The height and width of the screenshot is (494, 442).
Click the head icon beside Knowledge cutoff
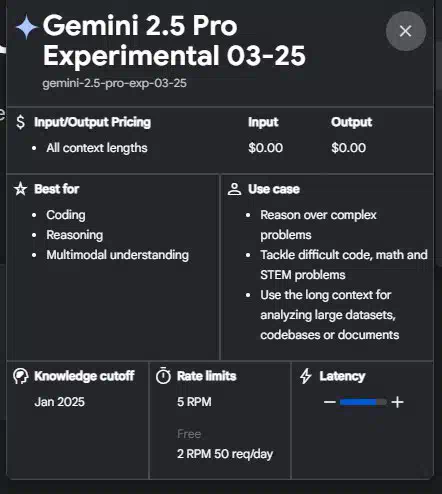click(21, 376)
